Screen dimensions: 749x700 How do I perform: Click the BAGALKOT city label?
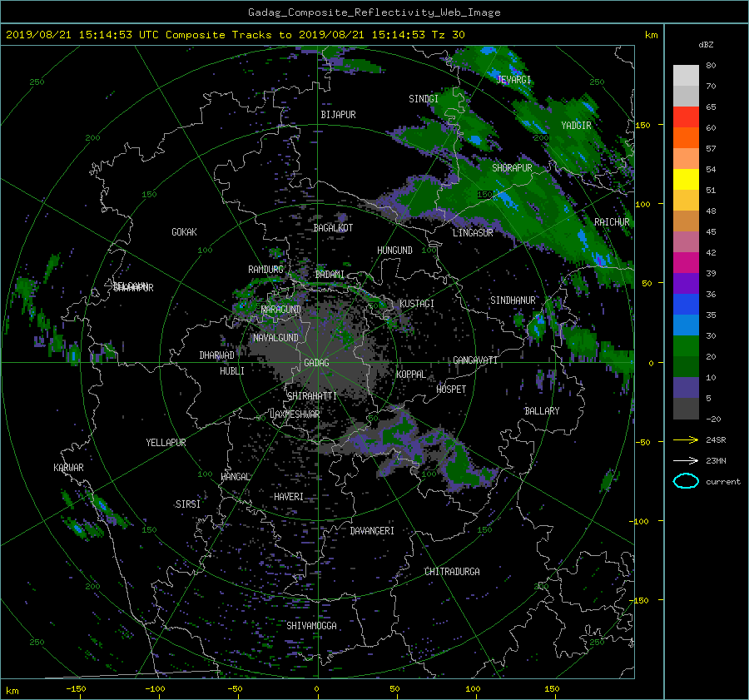tap(333, 228)
